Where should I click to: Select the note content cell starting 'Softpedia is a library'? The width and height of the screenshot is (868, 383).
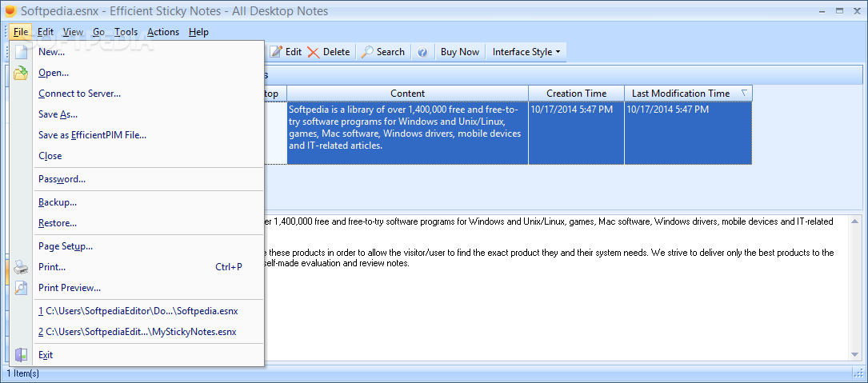[407, 133]
